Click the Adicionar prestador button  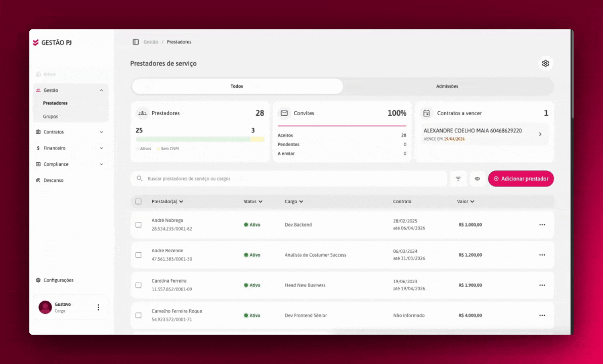521,179
